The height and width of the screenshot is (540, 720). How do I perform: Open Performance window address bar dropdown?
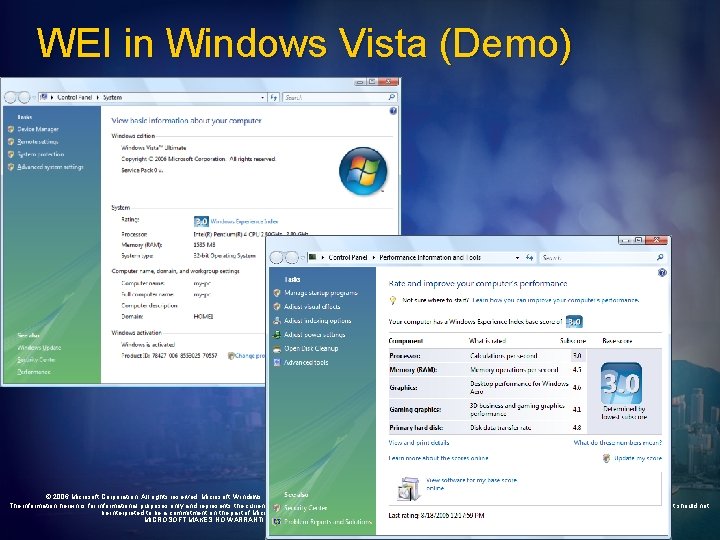(518, 258)
